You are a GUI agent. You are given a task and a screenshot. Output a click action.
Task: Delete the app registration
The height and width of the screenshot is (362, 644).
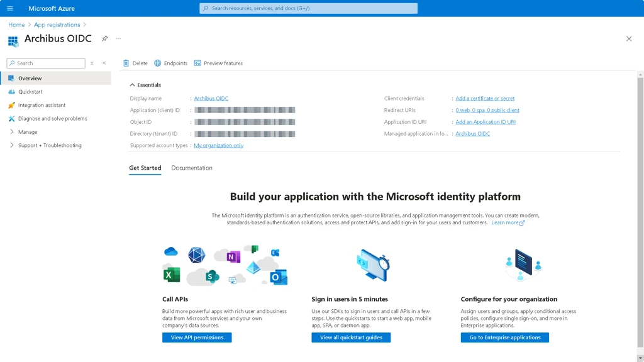point(135,63)
